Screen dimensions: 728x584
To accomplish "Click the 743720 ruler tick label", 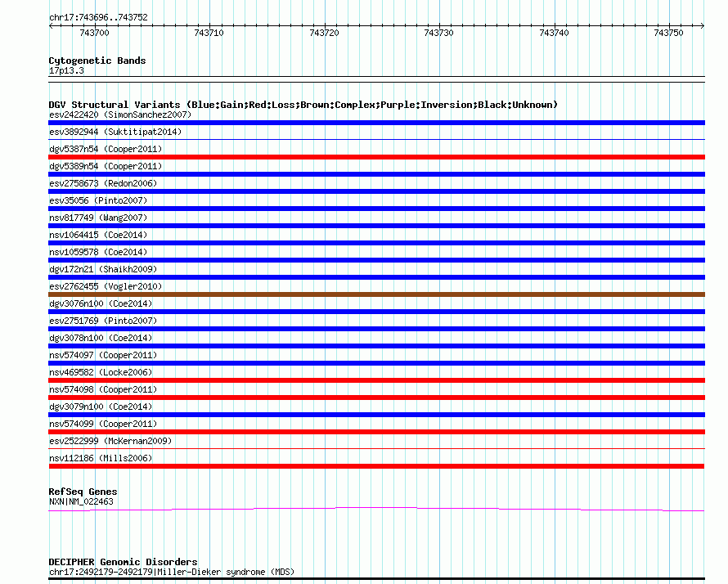I will pos(324,33).
